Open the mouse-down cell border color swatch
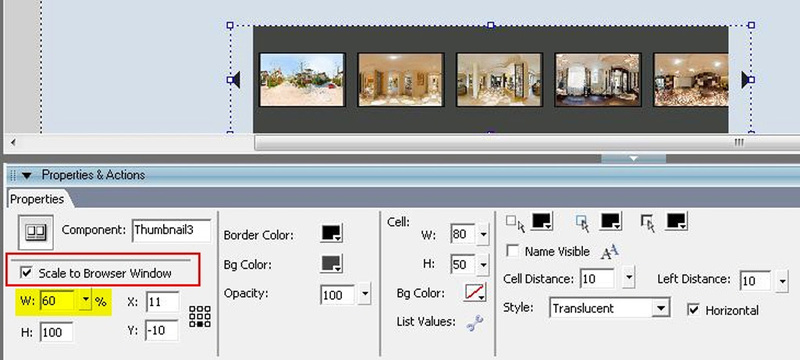 [677, 221]
